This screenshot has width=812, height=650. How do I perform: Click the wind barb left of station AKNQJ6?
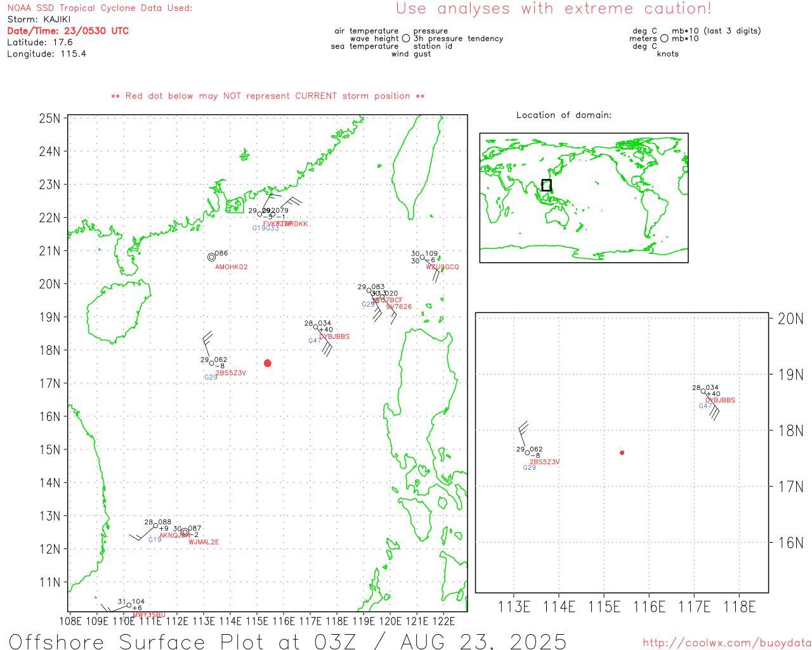[142, 533]
